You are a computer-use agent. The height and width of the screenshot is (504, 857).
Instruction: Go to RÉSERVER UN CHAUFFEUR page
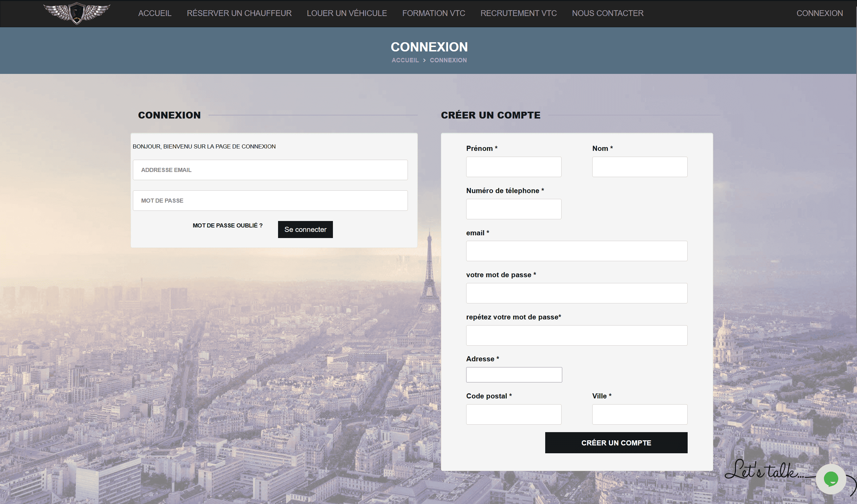[239, 13]
